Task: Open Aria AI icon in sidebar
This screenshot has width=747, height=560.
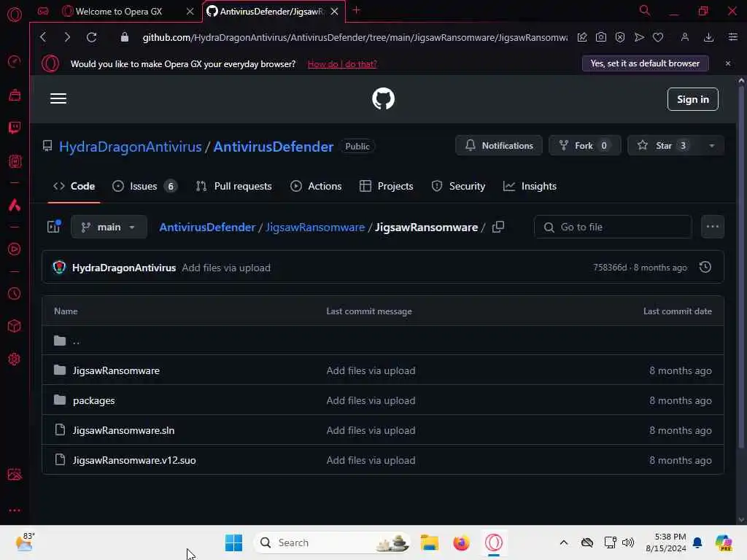Action: coord(15,205)
